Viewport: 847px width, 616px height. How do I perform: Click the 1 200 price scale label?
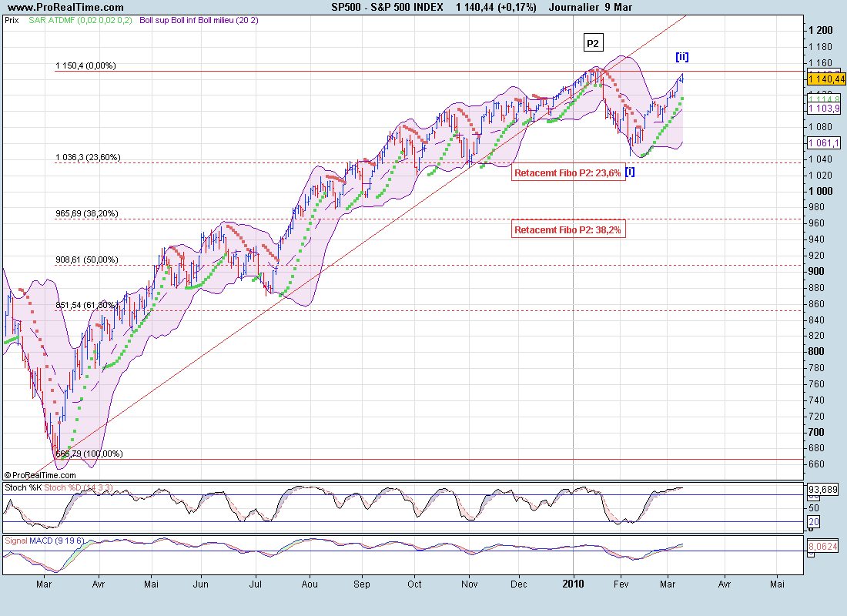click(820, 30)
